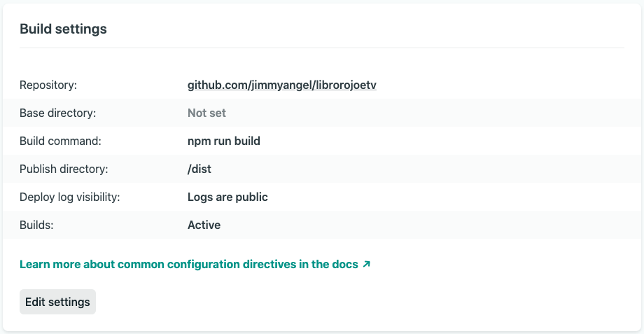Image resolution: width=644 pixels, height=334 pixels.
Task: Select the Repository: label
Action: click(48, 85)
